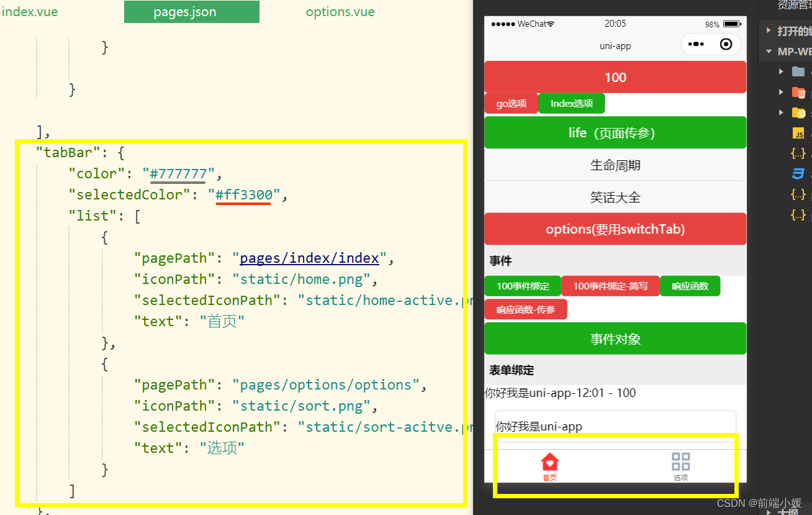The height and width of the screenshot is (515, 812).
Task: Open the options.vue editor tab
Action: pos(340,12)
